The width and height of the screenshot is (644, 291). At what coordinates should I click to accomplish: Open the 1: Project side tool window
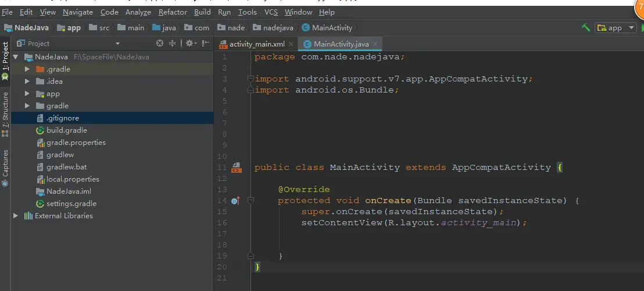(5, 61)
